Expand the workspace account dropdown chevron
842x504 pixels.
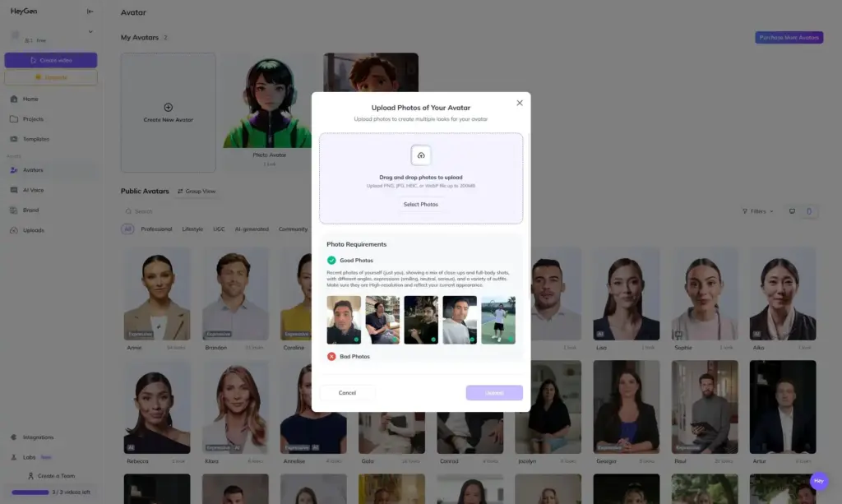pos(90,32)
